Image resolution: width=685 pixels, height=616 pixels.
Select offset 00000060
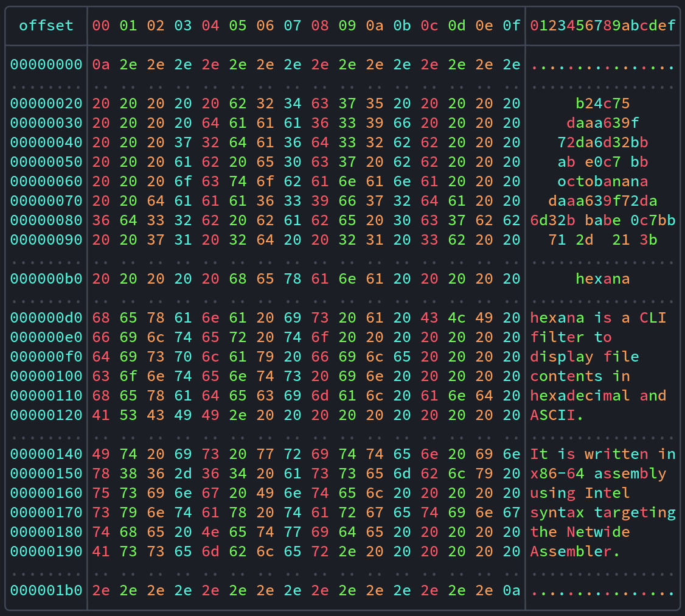(x=46, y=181)
